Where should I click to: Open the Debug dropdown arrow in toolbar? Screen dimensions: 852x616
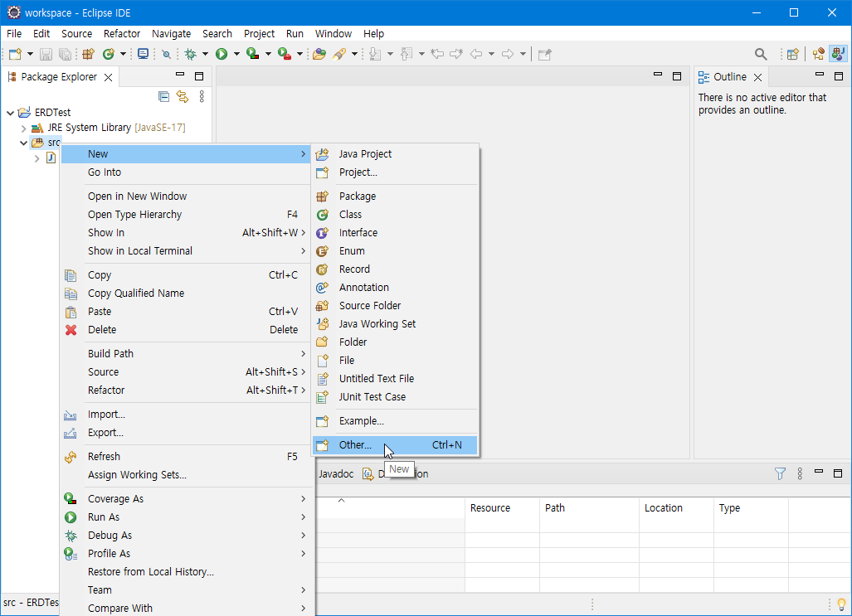205,54
